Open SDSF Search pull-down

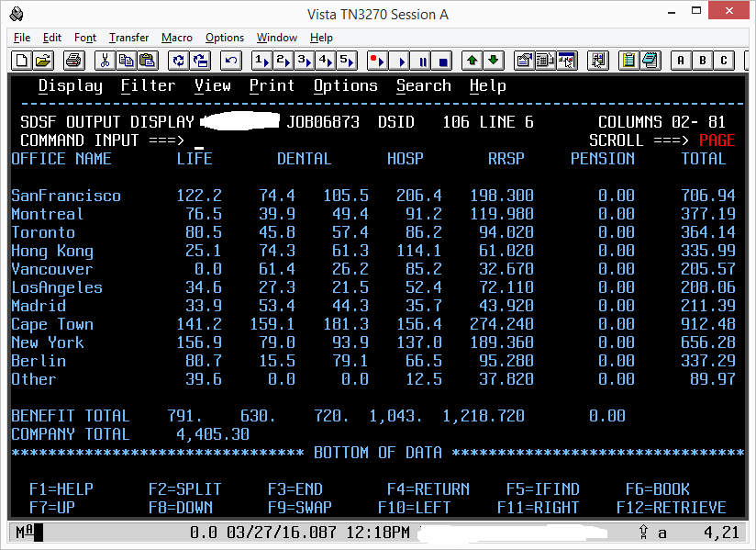point(424,86)
